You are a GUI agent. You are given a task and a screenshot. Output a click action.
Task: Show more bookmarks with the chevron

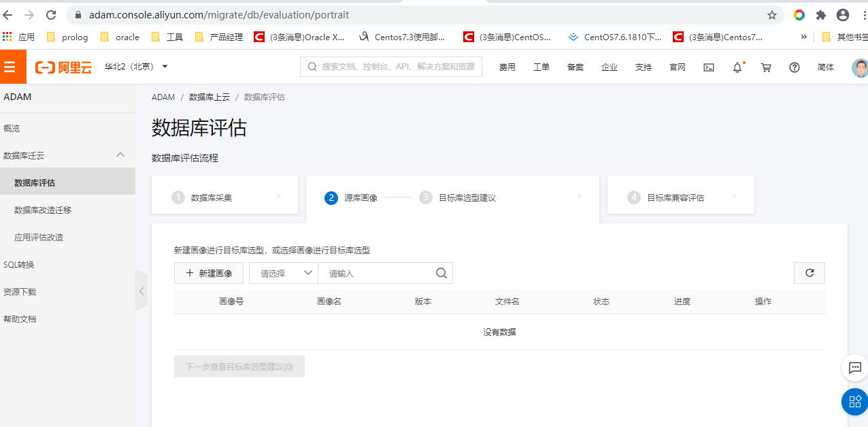click(x=804, y=37)
